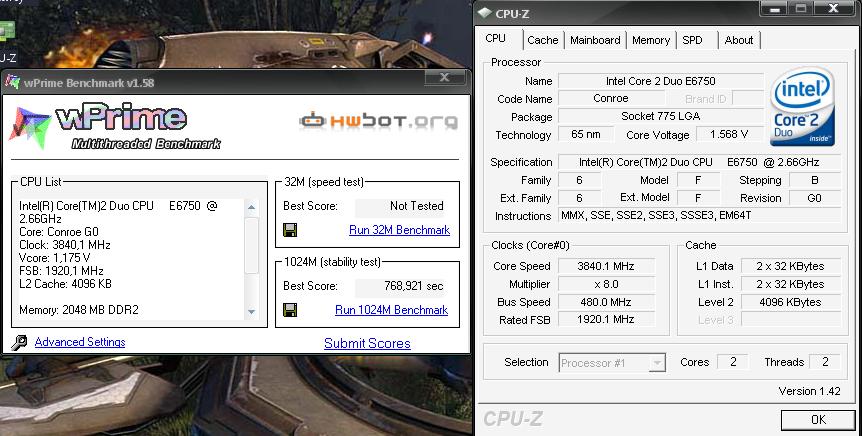Run the 1024M benchmark

tap(391, 310)
